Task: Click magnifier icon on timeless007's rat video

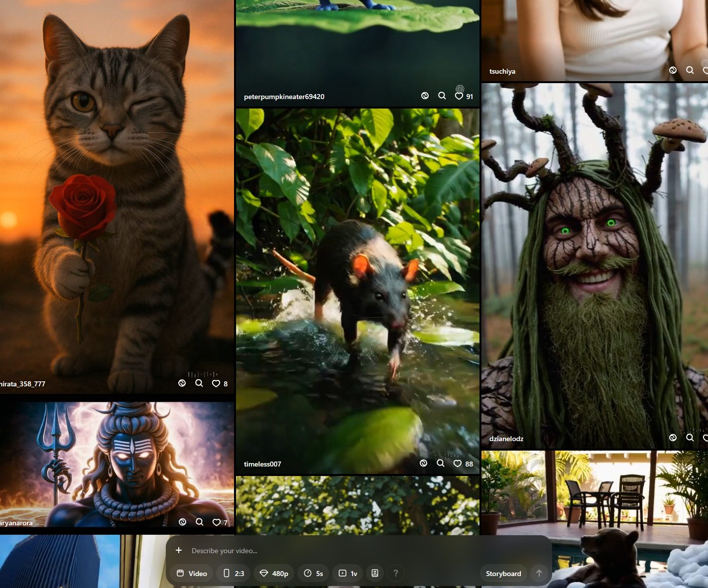Action: (x=441, y=464)
